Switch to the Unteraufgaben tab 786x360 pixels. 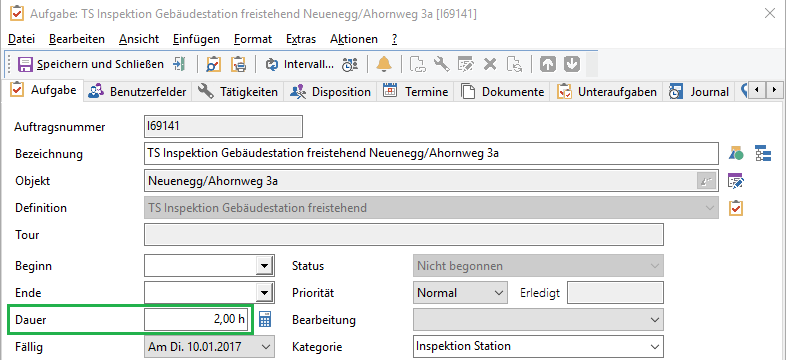607,92
